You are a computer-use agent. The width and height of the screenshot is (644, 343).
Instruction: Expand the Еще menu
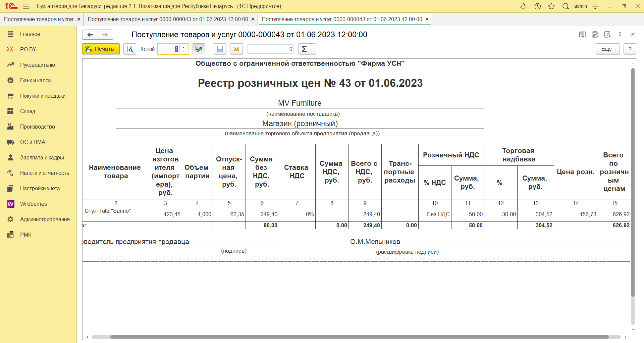click(607, 49)
